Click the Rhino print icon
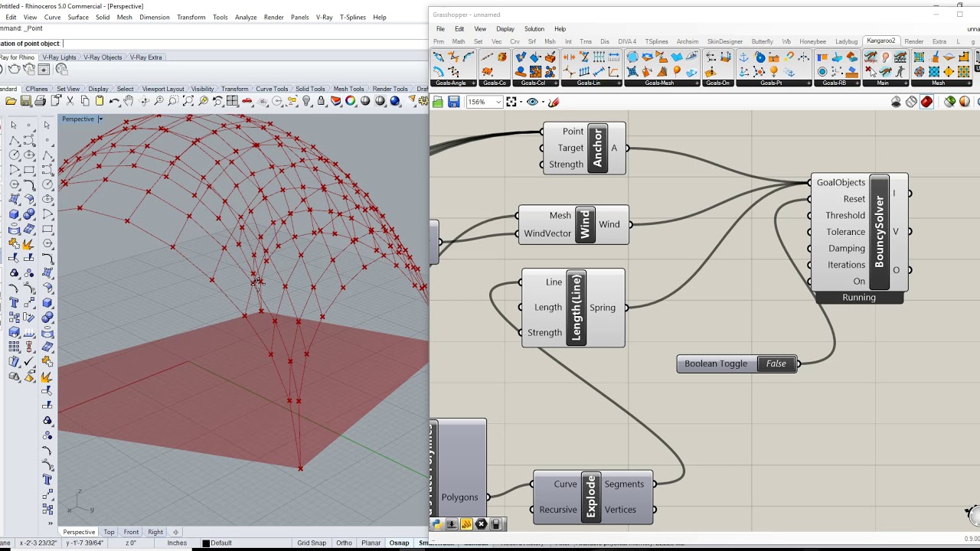Screen dimensions: 980x551 [40, 101]
